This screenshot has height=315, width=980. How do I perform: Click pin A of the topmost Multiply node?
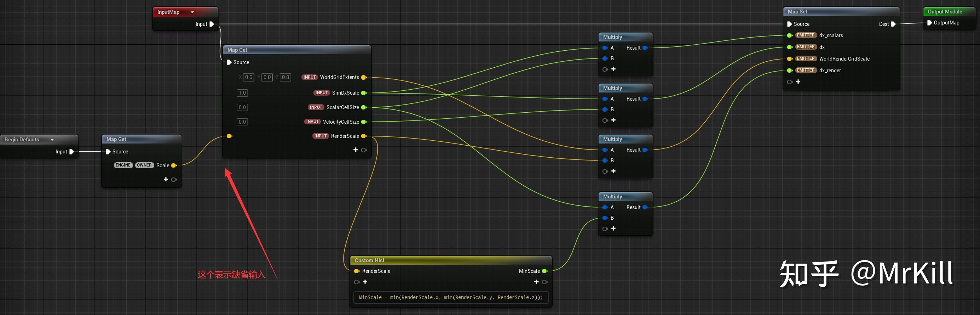pos(605,48)
